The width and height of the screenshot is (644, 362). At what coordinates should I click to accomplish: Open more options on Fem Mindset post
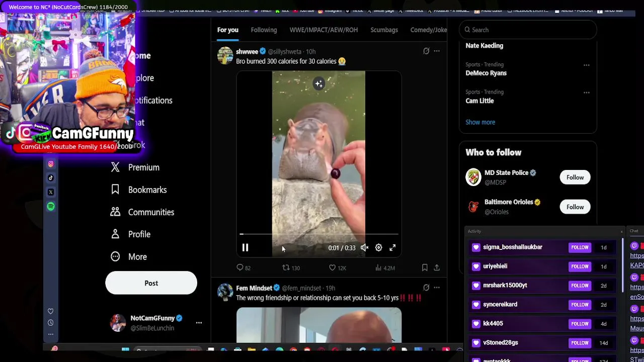(x=437, y=288)
